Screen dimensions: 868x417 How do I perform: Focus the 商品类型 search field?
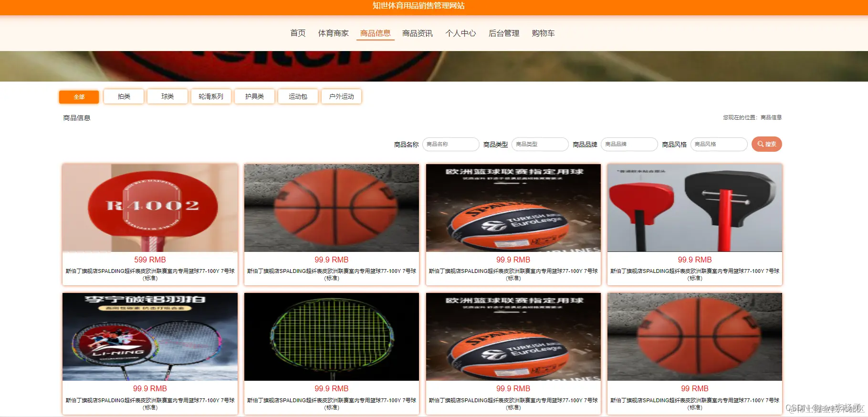point(540,144)
